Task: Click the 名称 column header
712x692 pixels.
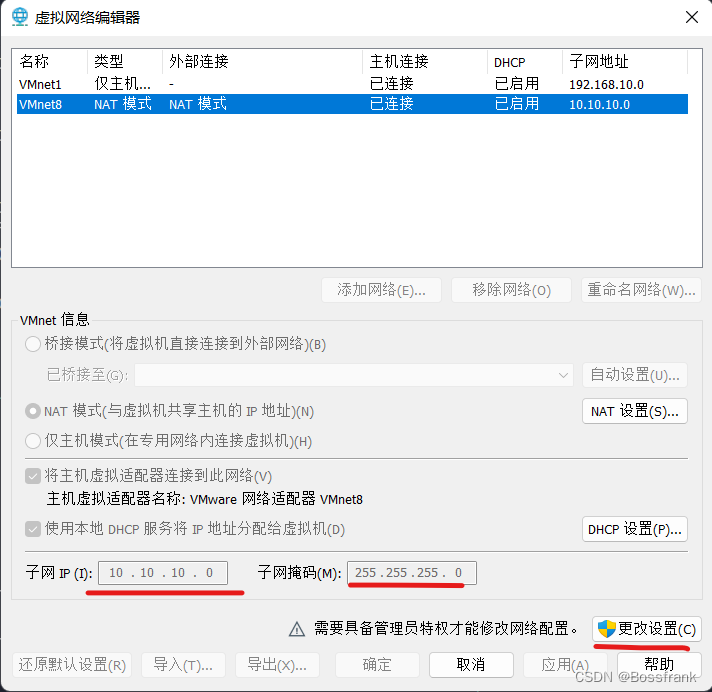Action: (50, 61)
